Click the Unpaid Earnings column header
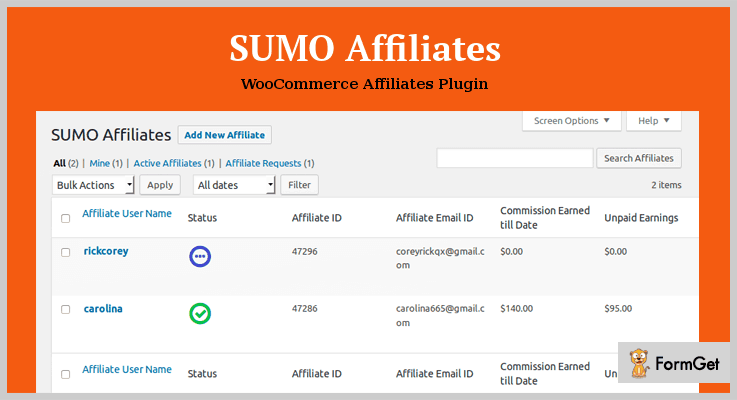737x400 pixels. 641,218
